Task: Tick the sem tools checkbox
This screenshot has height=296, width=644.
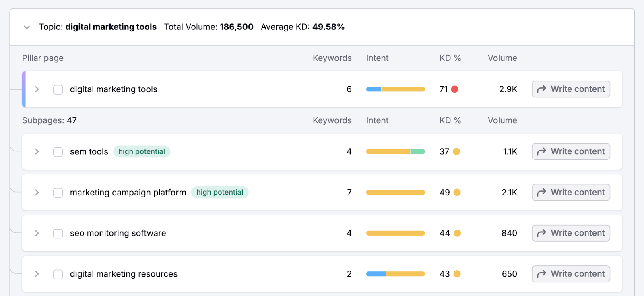Action: click(58, 152)
